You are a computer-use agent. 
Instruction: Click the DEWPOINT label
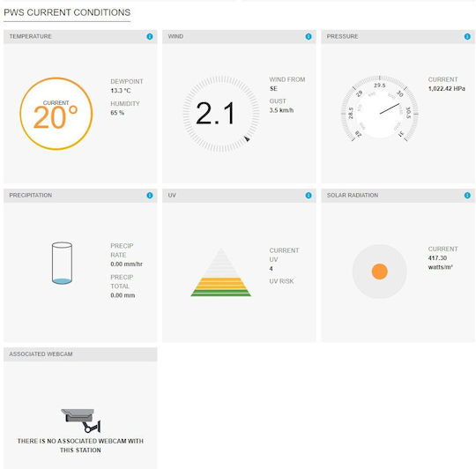point(127,81)
